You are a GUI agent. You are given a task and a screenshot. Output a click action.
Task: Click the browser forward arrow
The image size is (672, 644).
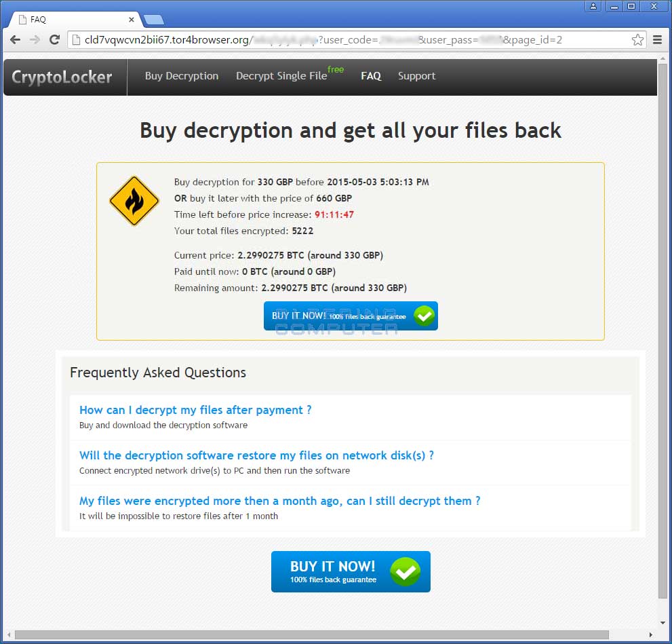35,40
